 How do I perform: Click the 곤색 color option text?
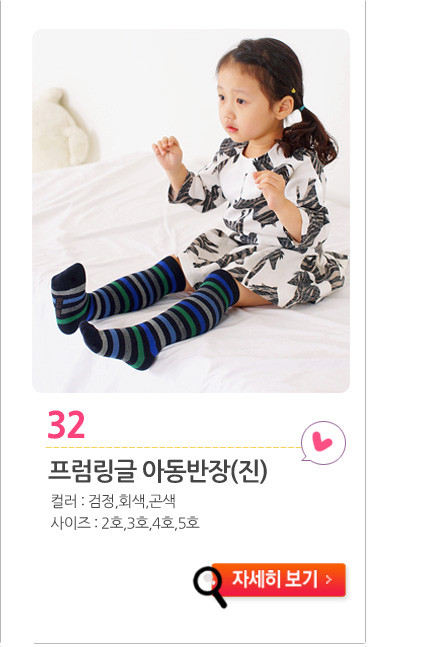tap(162, 502)
